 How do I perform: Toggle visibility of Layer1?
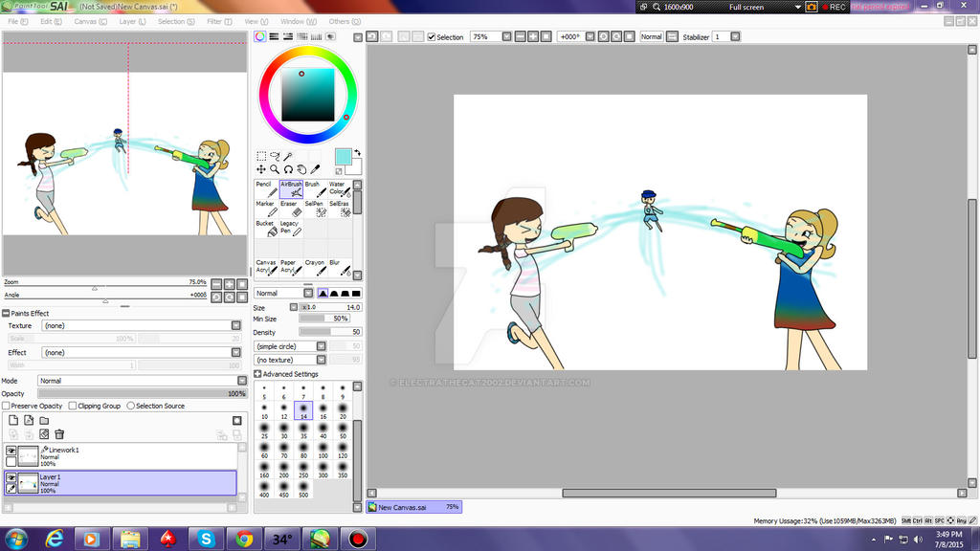pos(11,478)
